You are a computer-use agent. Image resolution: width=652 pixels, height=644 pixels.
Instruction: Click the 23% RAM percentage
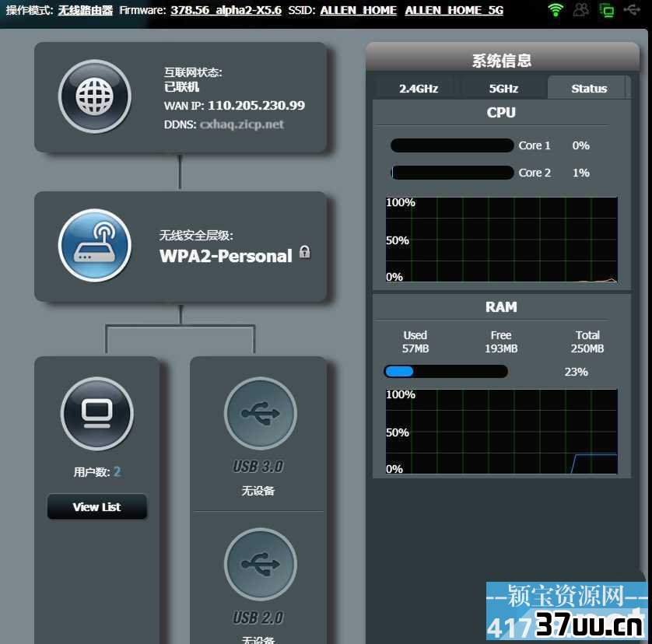(x=576, y=372)
